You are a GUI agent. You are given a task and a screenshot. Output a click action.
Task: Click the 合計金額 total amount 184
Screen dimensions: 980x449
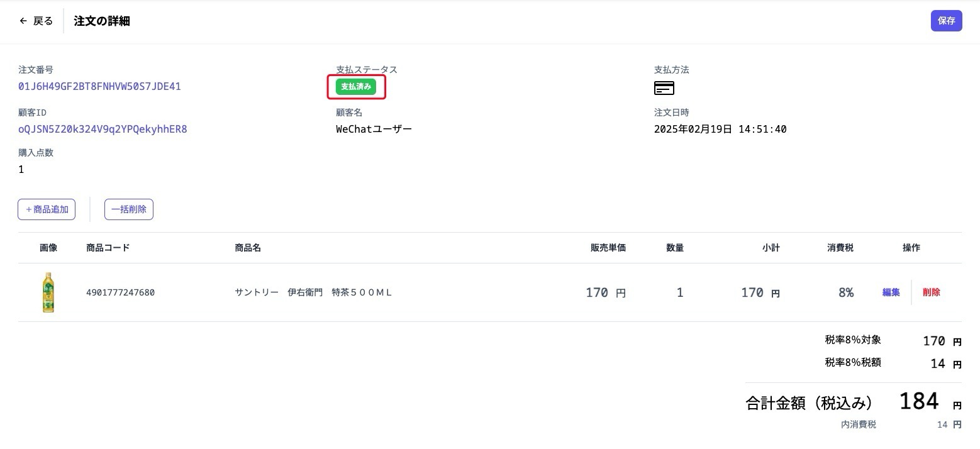(x=918, y=401)
